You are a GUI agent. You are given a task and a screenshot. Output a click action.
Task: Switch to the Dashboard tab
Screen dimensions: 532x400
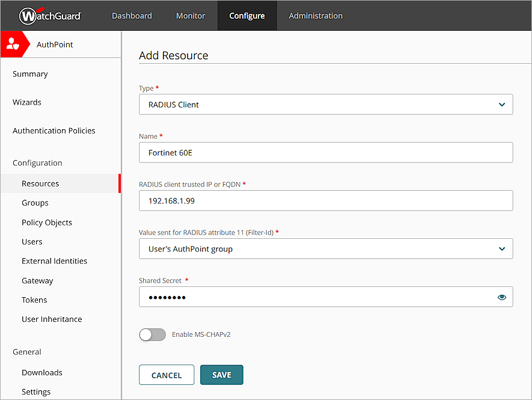coord(132,16)
